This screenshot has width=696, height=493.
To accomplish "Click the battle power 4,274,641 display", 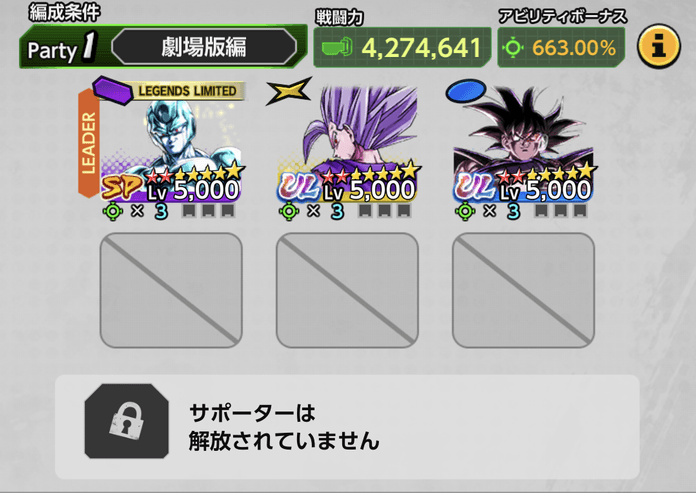I will [402, 47].
